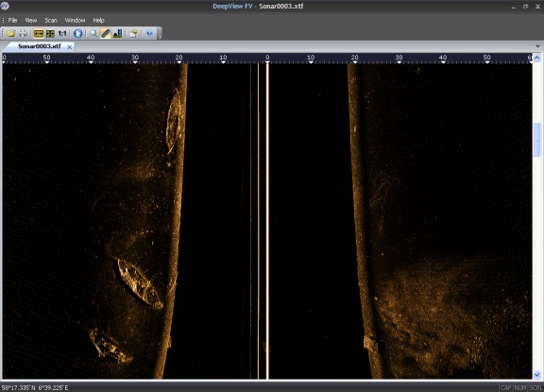Click the vertical scrollbar thumb
The image size is (544, 392).
tap(536, 140)
